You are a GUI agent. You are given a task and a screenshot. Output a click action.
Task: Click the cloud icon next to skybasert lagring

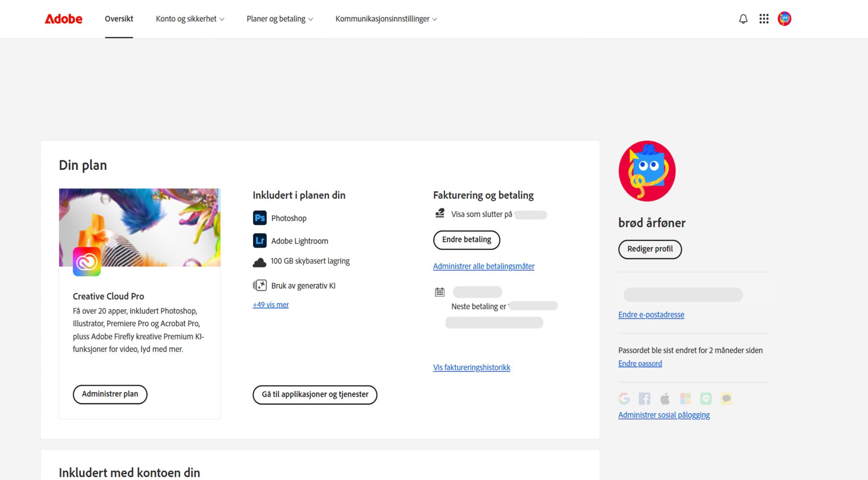click(259, 261)
